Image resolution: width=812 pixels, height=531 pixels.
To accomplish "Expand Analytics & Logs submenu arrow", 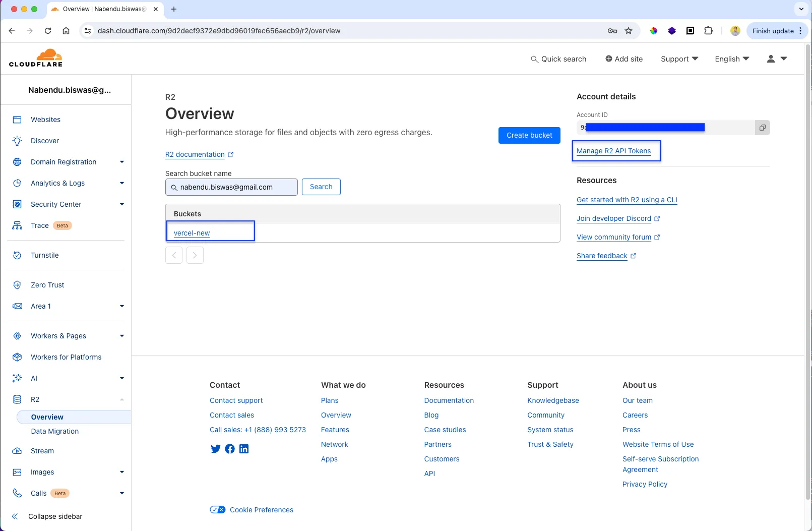I will point(122,183).
